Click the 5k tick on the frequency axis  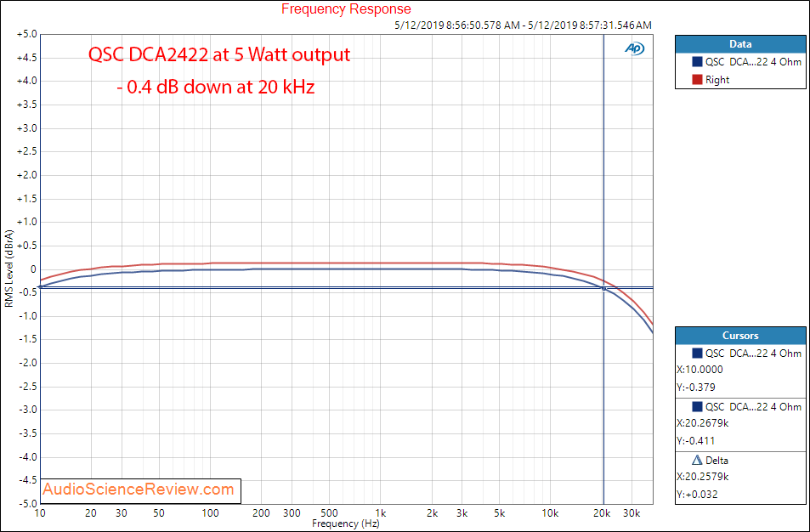(x=499, y=513)
